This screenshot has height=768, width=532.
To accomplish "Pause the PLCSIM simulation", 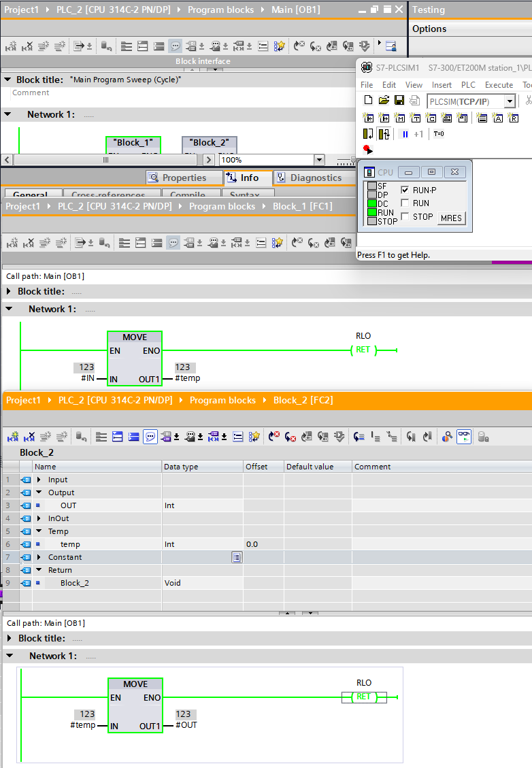I will pos(405,134).
